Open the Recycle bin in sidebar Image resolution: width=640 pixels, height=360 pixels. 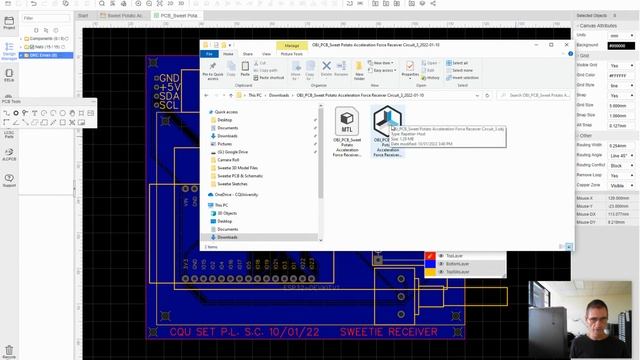click(9, 352)
